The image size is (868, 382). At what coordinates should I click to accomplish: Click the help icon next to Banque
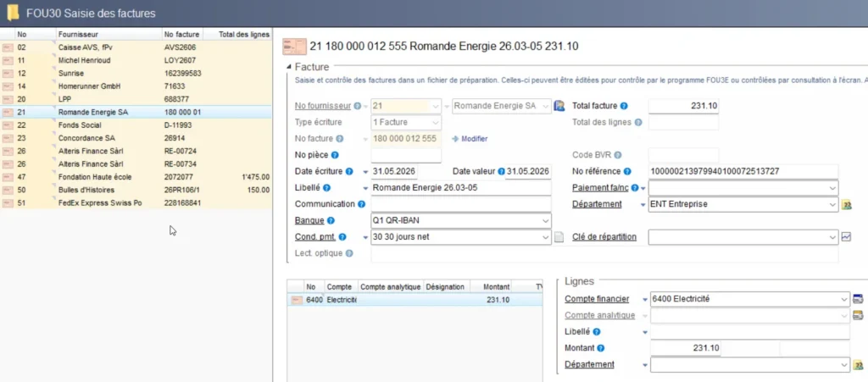pyautogui.click(x=331, y=220)
